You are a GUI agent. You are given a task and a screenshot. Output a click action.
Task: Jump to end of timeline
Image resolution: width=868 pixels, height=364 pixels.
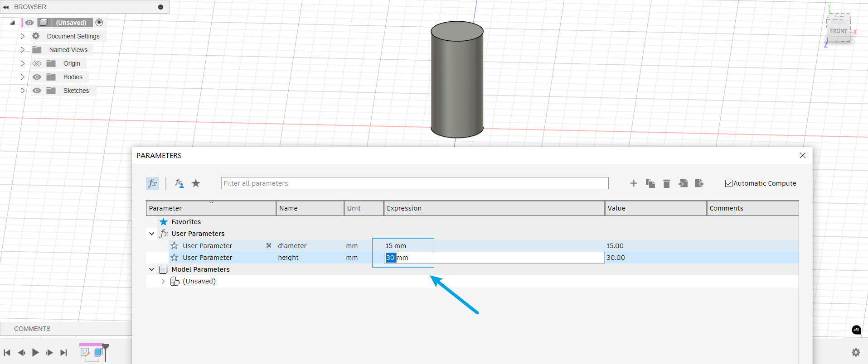pos(63,353)
